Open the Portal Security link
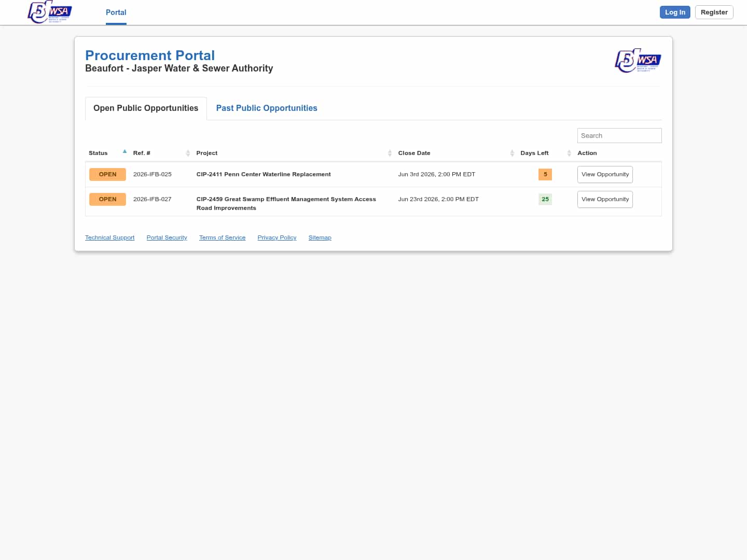Viewport: 747px width, 560px height. [x=167, y=237]
